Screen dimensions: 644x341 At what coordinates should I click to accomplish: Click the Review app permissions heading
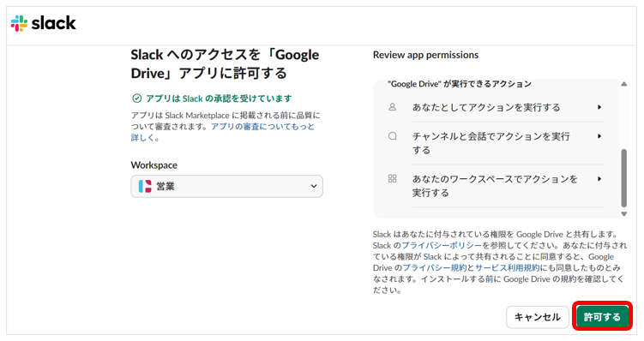tap(425, 55)
